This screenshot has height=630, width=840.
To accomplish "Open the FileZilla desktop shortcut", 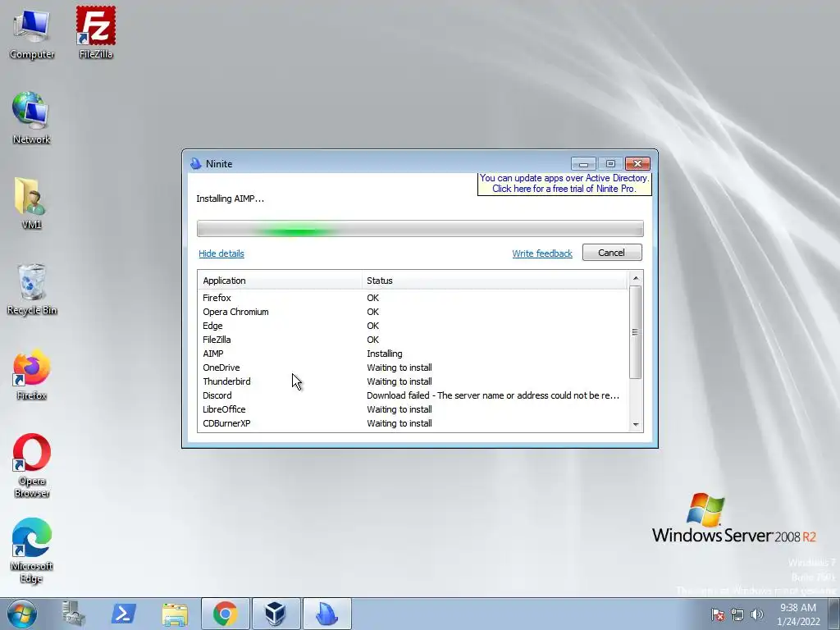I will pyautogui.click(x=96, y=33).
